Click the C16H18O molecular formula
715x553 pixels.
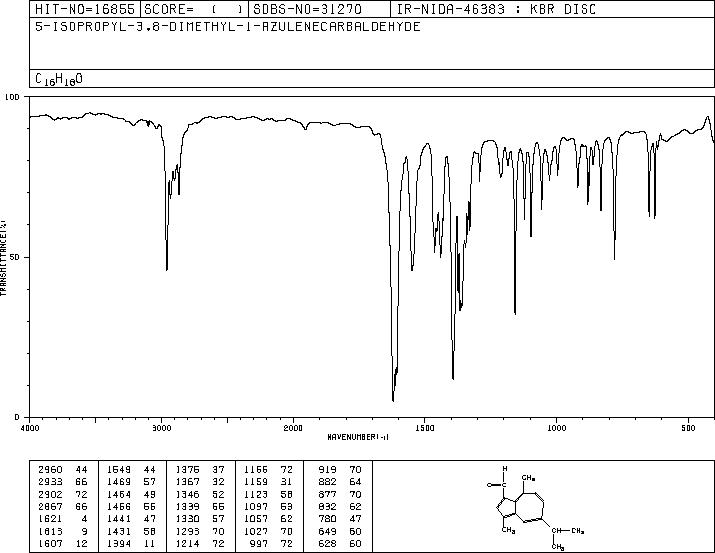tap(59, 79)
